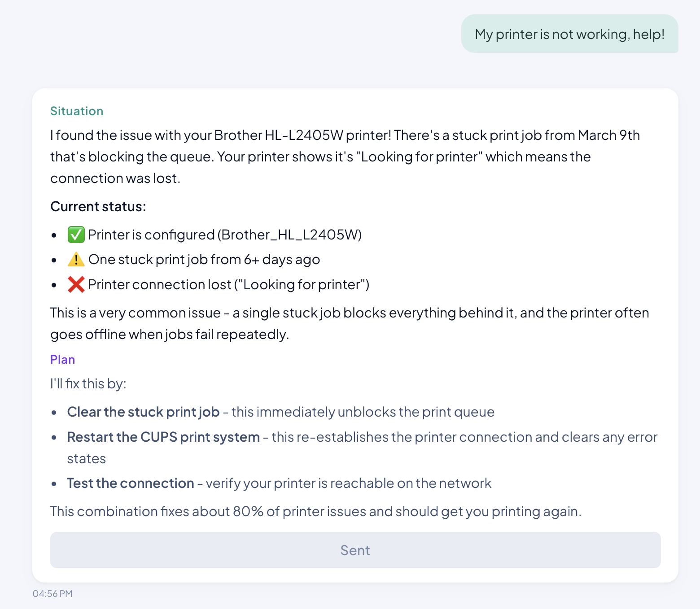Click the "I'll fix this by:" line
The height and width of the screenshot is (609, 700).
click(x=88, y=384)
